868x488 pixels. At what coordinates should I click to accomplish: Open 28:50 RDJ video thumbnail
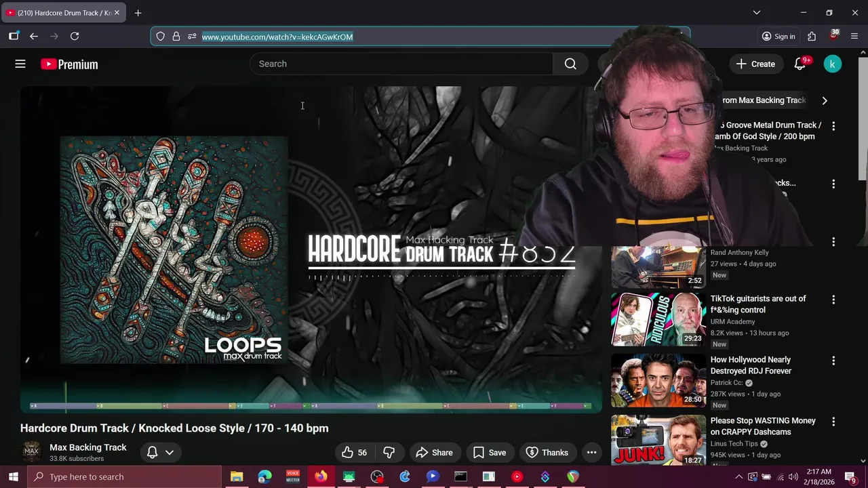click(658, 380)
